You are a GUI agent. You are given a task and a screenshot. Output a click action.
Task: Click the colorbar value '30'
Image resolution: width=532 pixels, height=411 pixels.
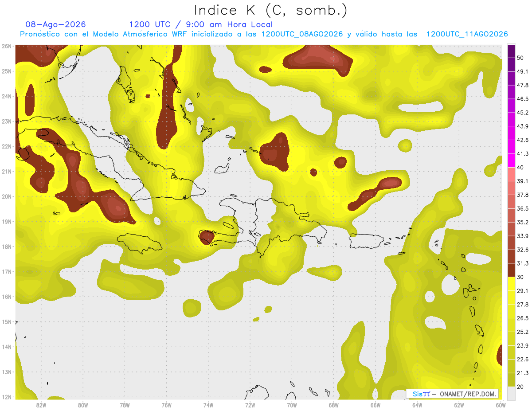[x=521, y=277]
